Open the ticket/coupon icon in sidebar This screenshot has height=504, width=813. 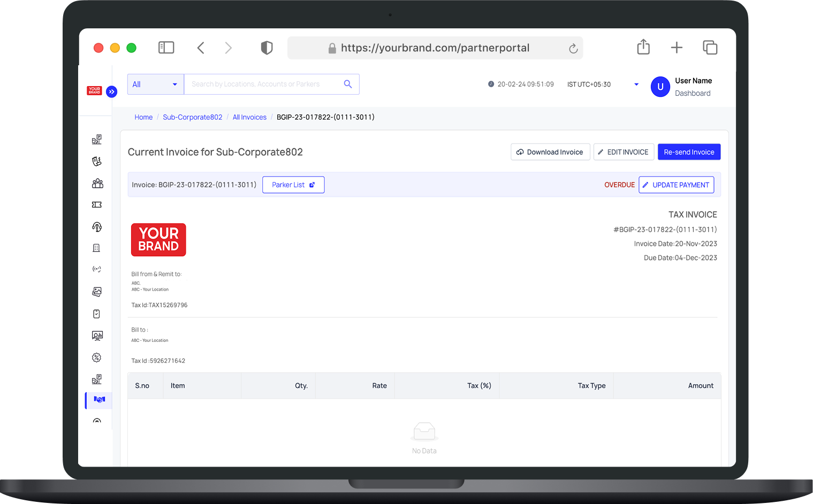point(97,205)
